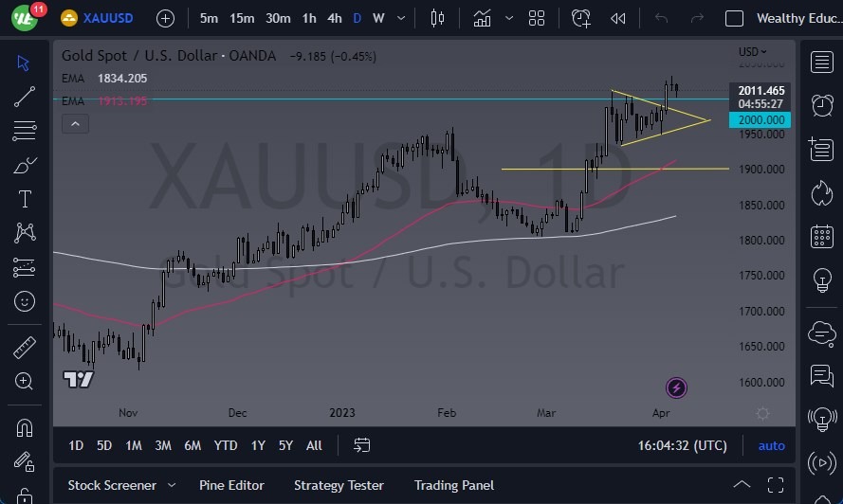Open the Wealthy Educ layout name
The image size is (843, 504).
coord(799,18)
